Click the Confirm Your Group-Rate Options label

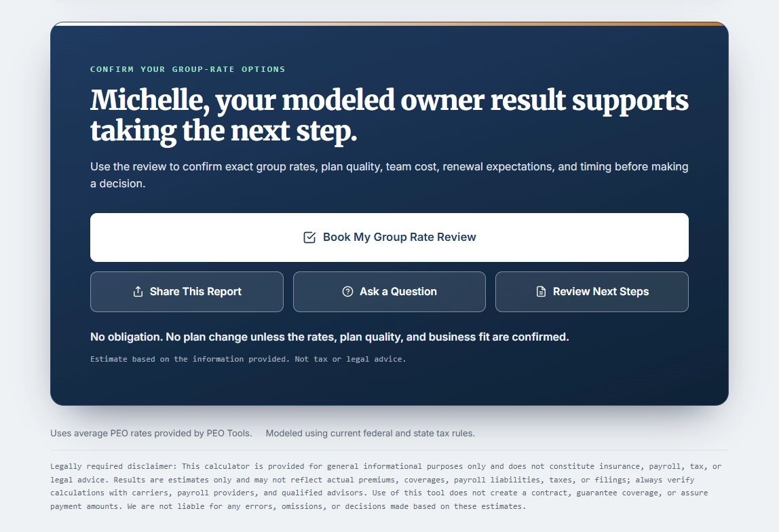[188, 69]
